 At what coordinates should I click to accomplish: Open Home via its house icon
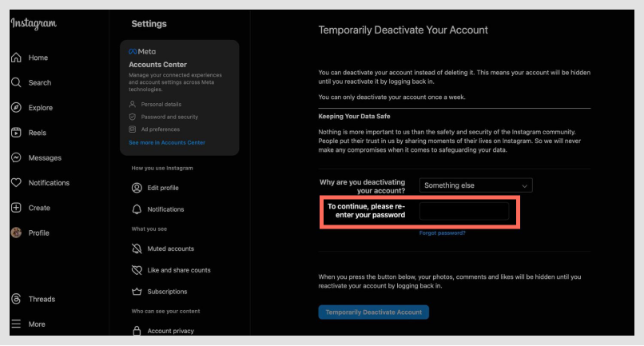pos(16,58)
